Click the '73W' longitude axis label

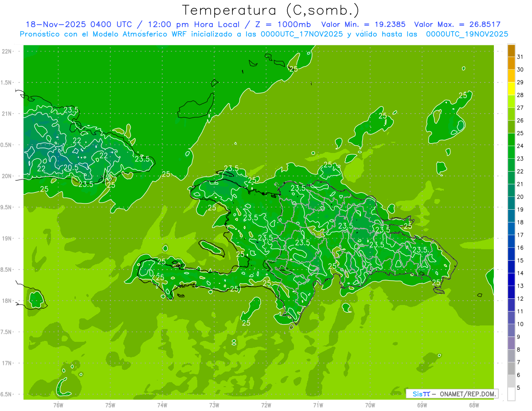(x=214, y=405)
